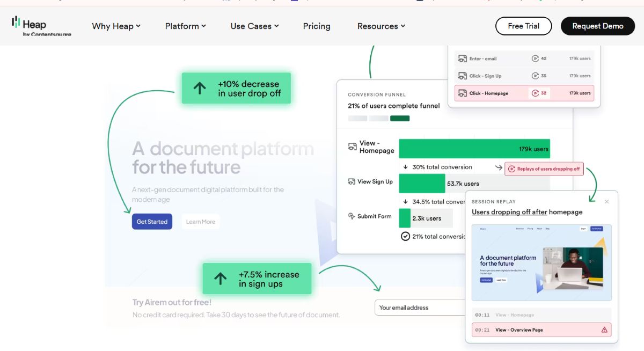Select the 00:21 View - Overview Page row
The height and width of the screenshot is (351, 644).
pyautogui.click(x=541, y=330)
